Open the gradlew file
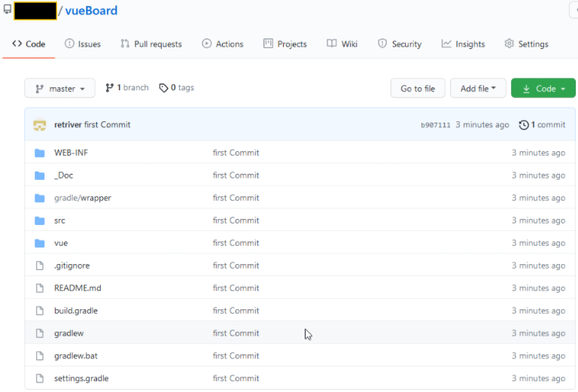Viewport: 578px width, 392px height. (x=69, y=333)
